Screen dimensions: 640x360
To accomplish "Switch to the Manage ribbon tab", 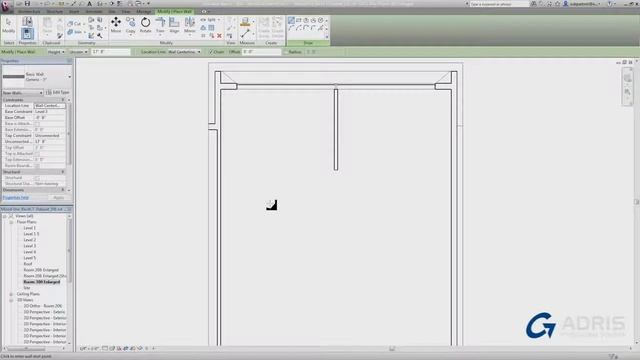I will [143, 11].
